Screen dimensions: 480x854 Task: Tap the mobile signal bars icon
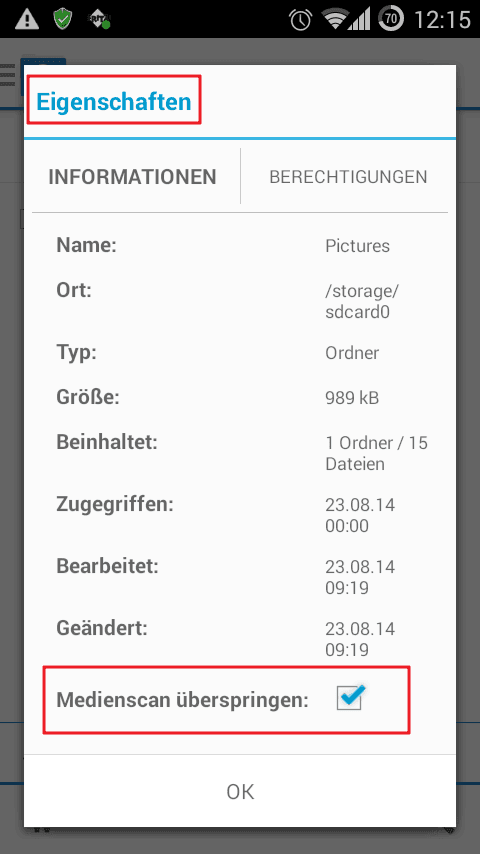[x=360, y=20]
